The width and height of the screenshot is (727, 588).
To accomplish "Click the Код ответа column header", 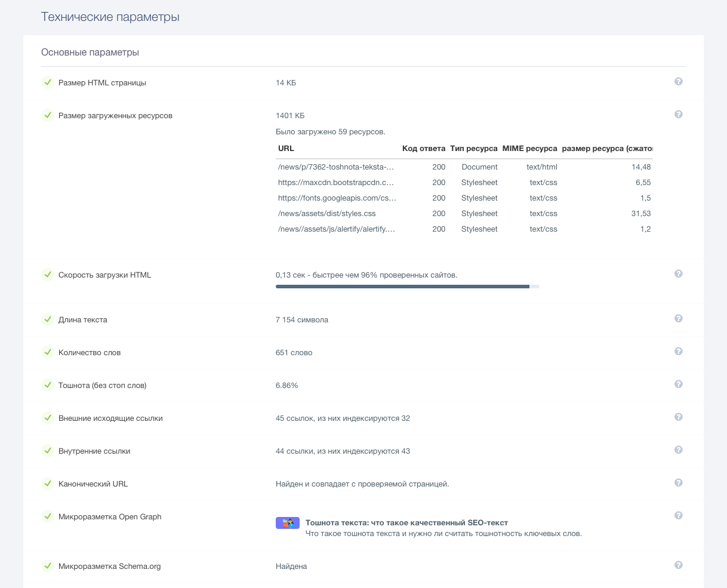I will point(423,148).
